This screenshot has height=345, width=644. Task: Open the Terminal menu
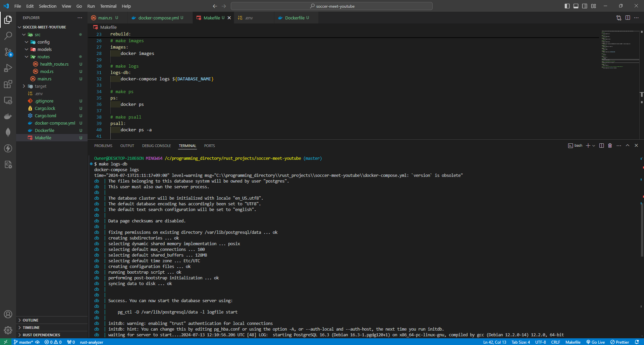click(108, 6)
